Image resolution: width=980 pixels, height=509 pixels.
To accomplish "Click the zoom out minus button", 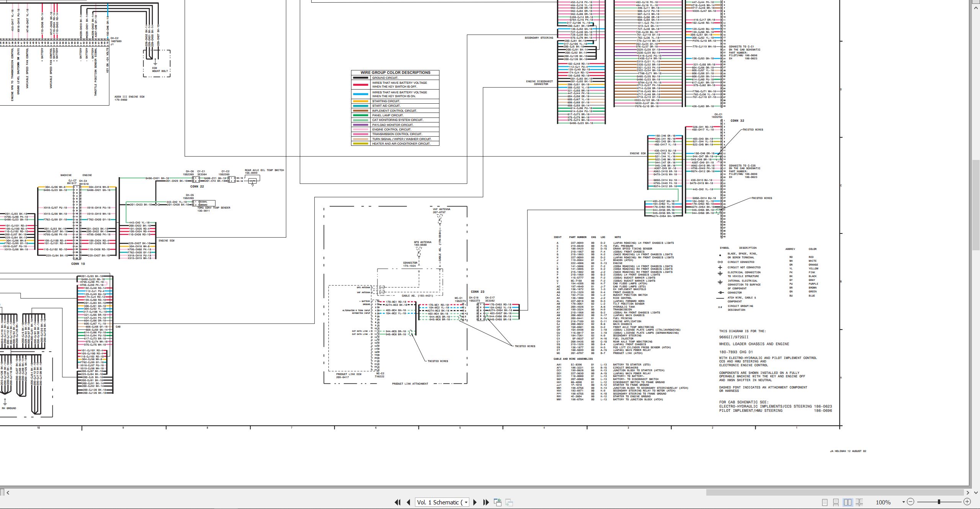I will 911,502.
